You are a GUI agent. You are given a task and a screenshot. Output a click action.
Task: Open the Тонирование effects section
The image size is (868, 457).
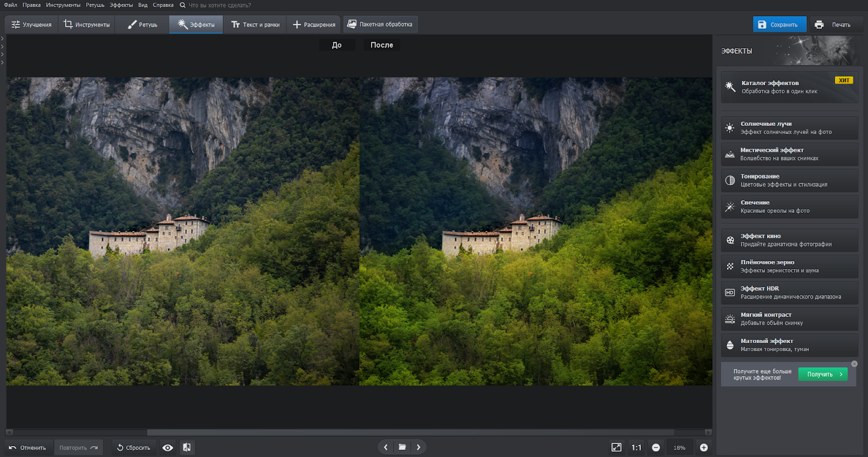pyautogui.click(x=789, y=180)
